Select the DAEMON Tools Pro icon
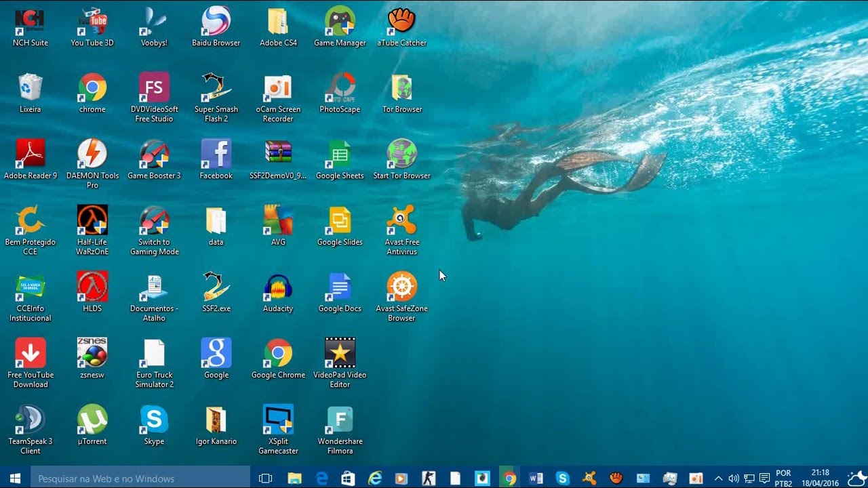 point(92,165)
